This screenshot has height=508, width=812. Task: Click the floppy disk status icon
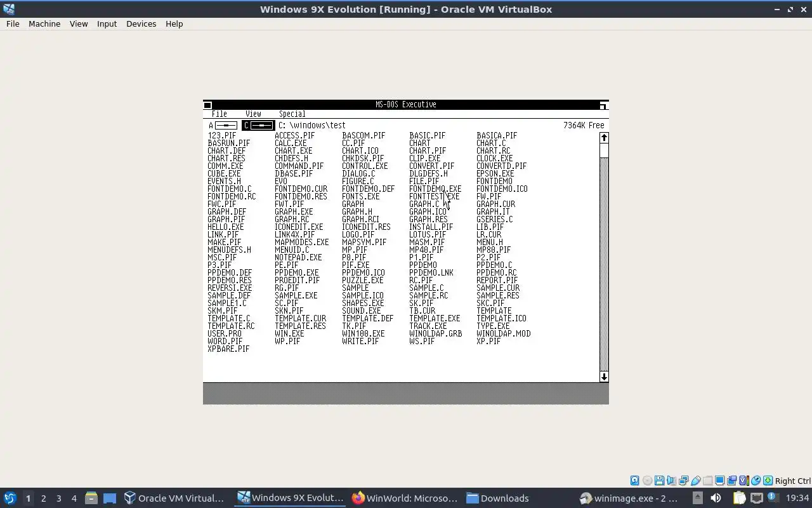(x=659, y=481)
